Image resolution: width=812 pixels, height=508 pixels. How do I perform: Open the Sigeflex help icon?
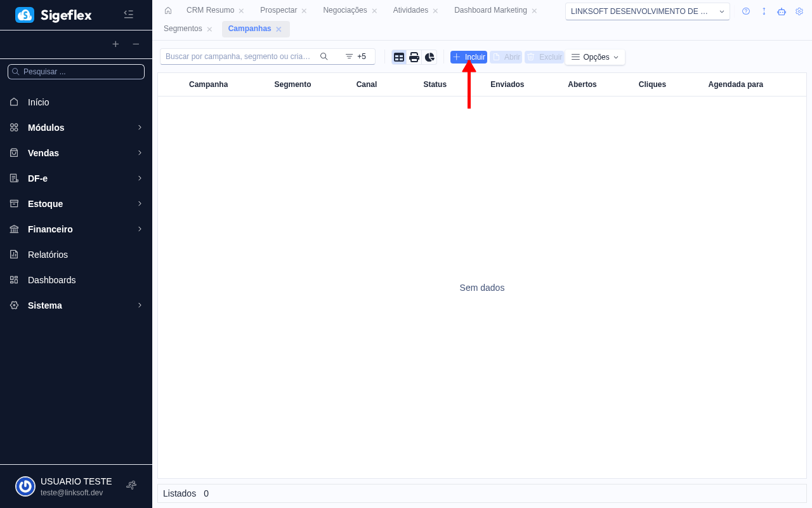tap(745, 11)
